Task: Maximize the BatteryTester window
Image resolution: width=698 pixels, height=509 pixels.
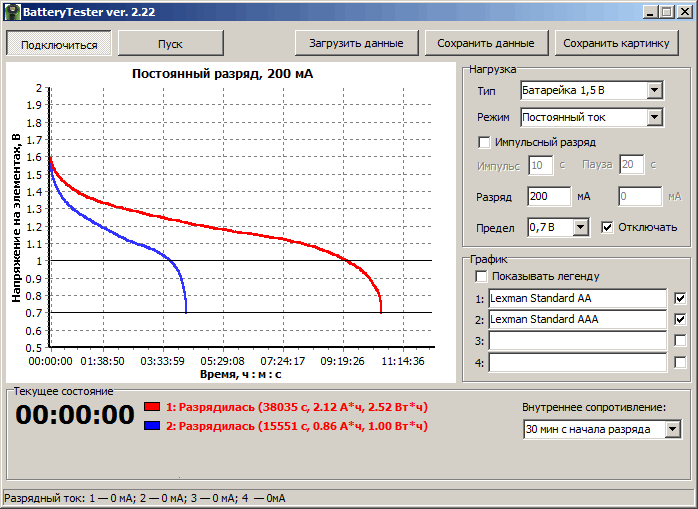Action: 667,12
